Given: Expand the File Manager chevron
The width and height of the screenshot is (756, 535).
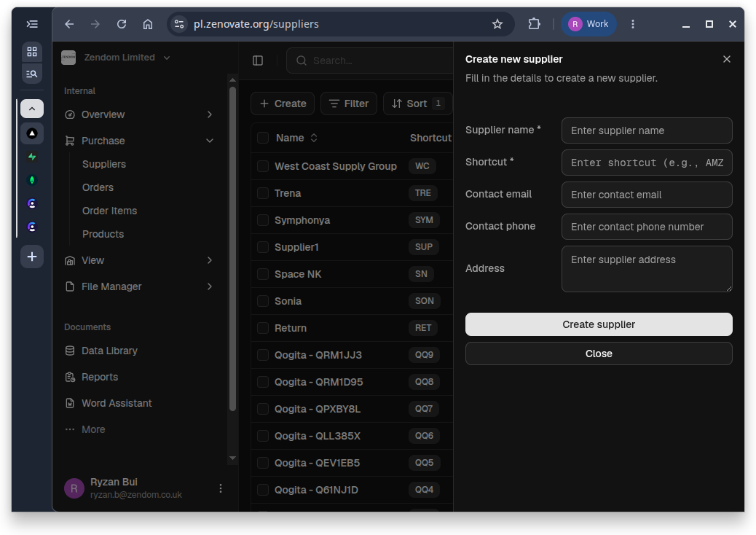Looking at the screenshot, I should pos(210,286).
